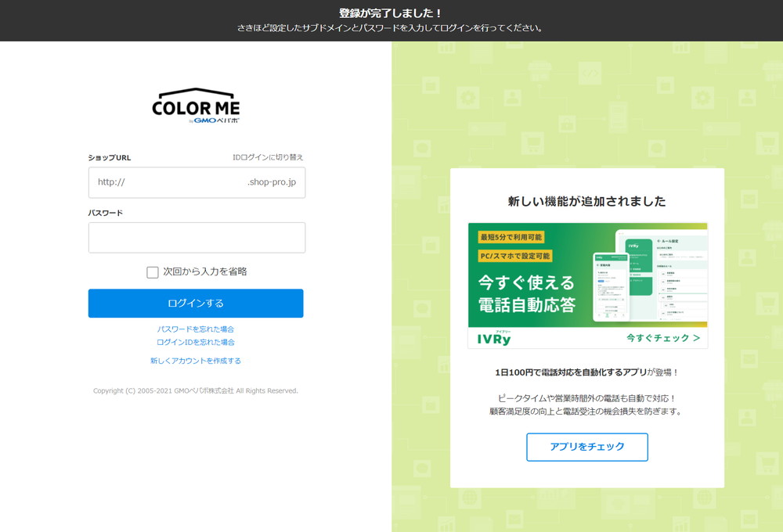Click the 次回から入力を省略 label text
783x532 pixels.
click(205, 271)
